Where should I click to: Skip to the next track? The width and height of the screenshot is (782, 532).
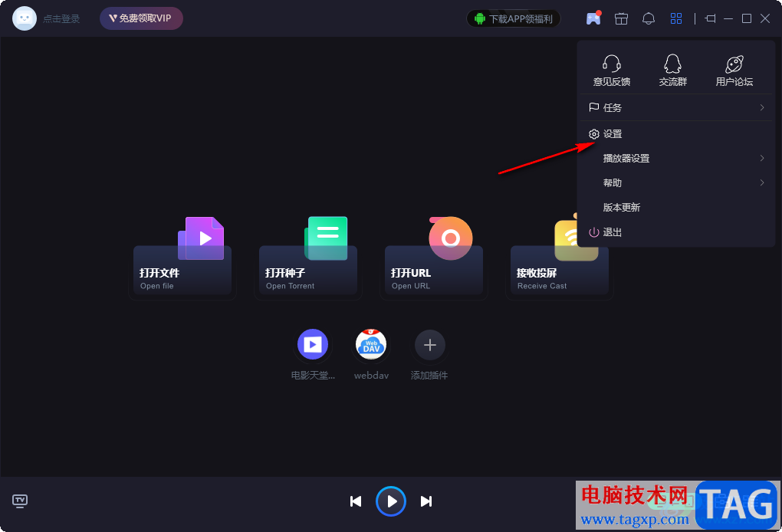point(426,501)
